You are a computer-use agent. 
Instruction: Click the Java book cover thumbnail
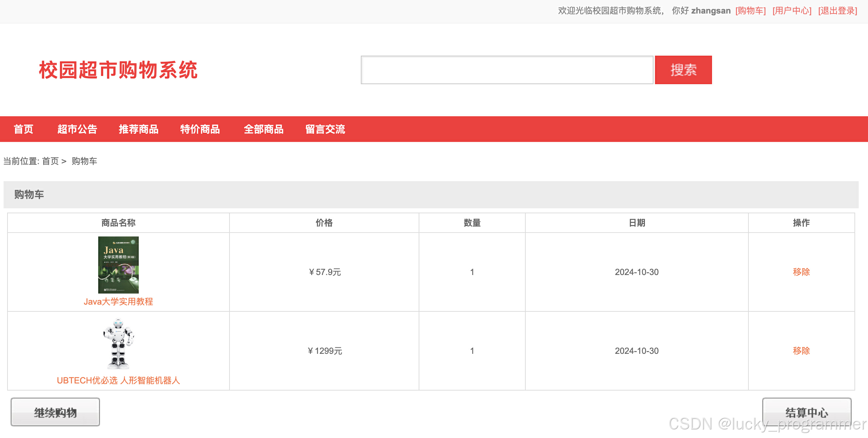(x=118, y=265)
